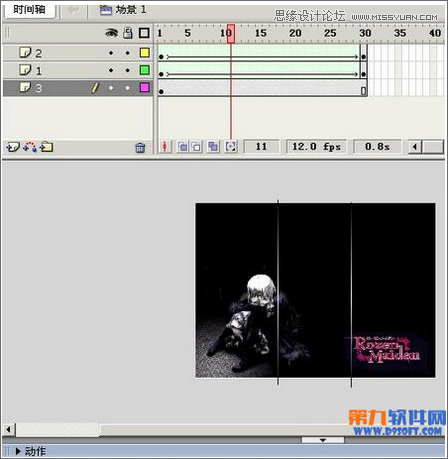Click the center frame button
This screenshot has width=448, height=459.
(x=165, y=147)
